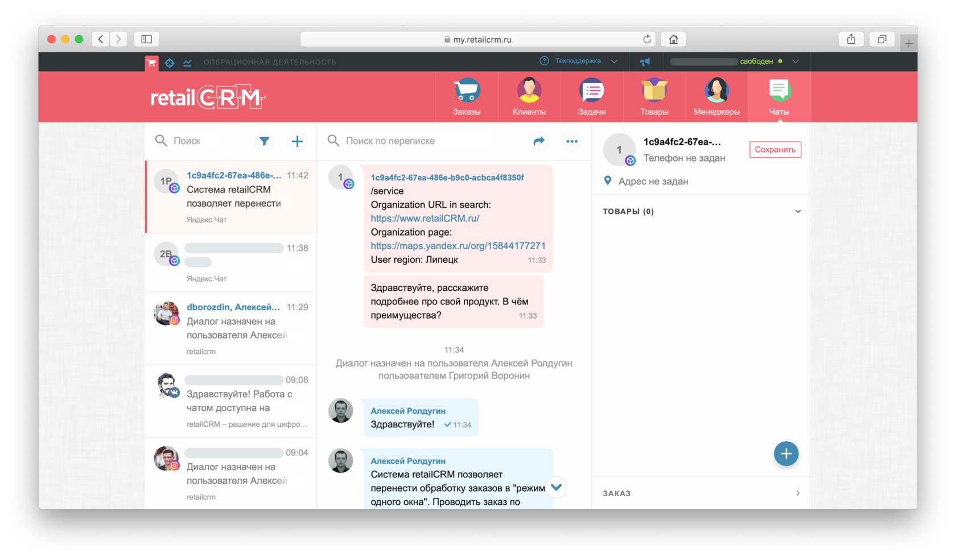Open the Задачи section

click(x=592, y=97)
